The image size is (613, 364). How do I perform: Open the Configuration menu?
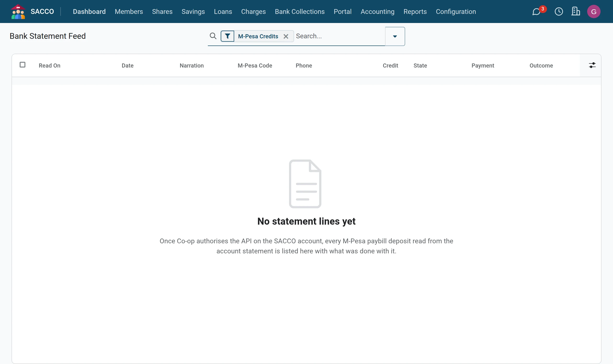(456, 11)
